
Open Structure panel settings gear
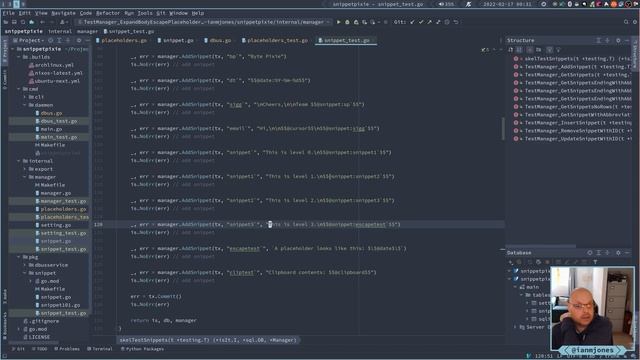(x=618, y=40)
